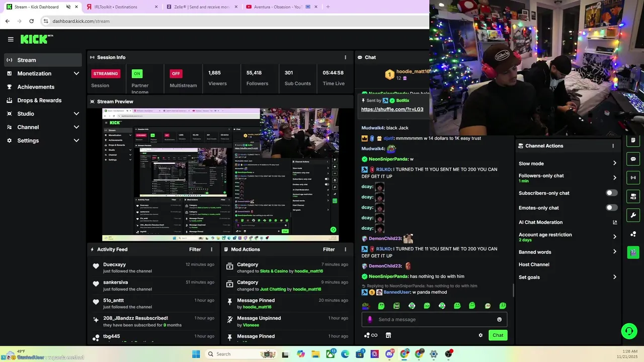Open Session Info options kebab menu

(345, 57)
